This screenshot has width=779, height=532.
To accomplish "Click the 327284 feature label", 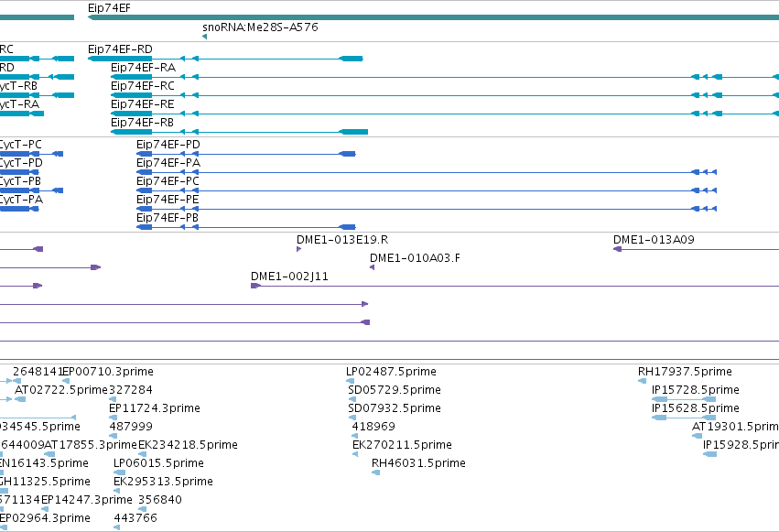I will (x=131, y=390).
